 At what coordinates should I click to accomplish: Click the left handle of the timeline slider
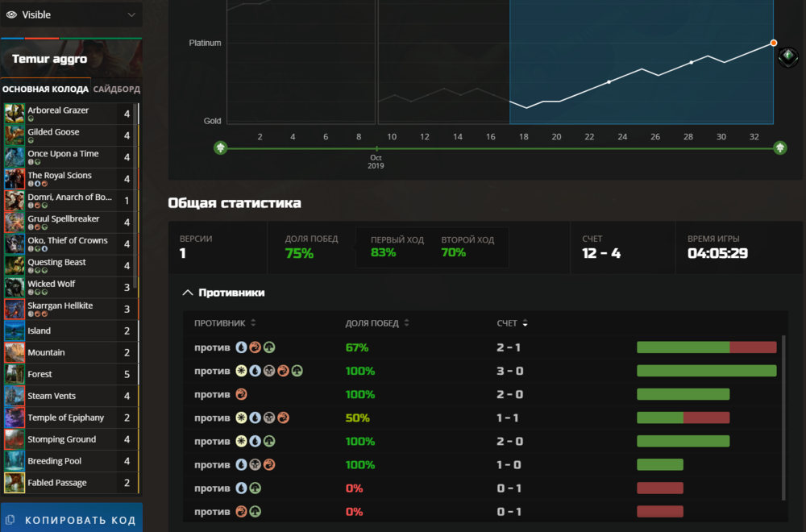tap(220, 148)
